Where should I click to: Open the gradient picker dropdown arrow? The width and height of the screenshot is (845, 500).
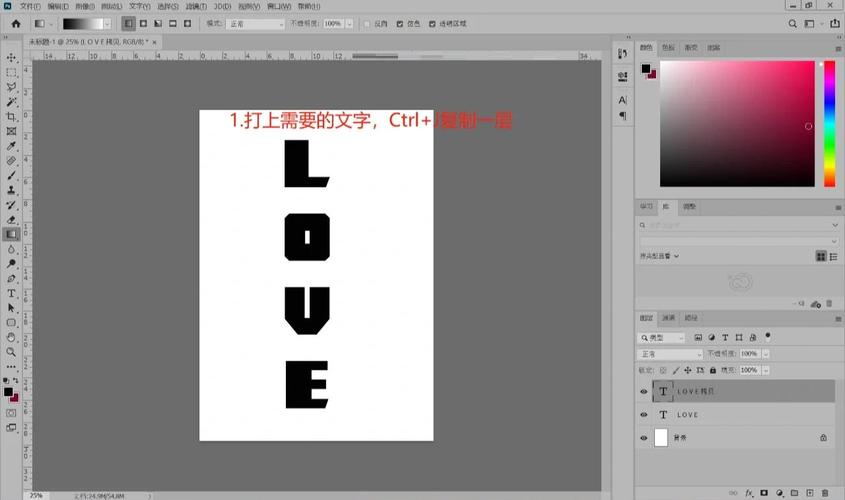coord(107,24)
